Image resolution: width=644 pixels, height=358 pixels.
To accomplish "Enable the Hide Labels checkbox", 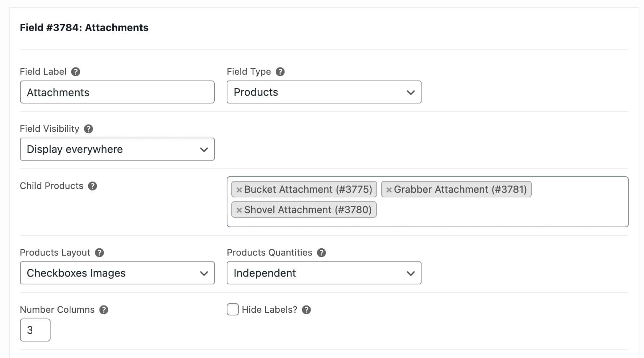I will pos(233,309).
